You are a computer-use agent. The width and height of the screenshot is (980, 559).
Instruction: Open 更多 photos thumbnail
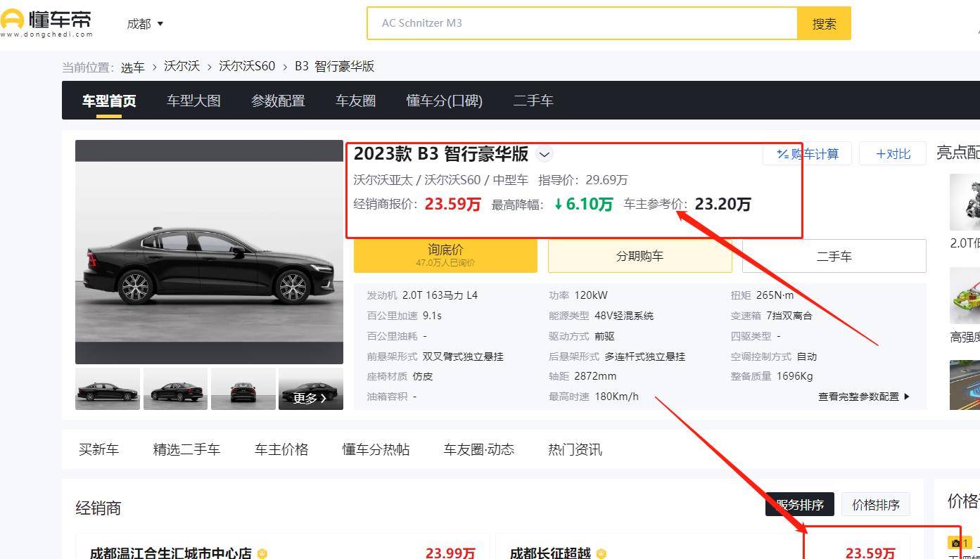311,389
